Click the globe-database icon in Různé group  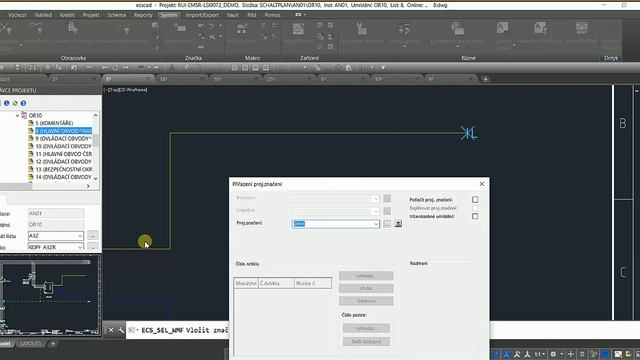tap(458, 29)
